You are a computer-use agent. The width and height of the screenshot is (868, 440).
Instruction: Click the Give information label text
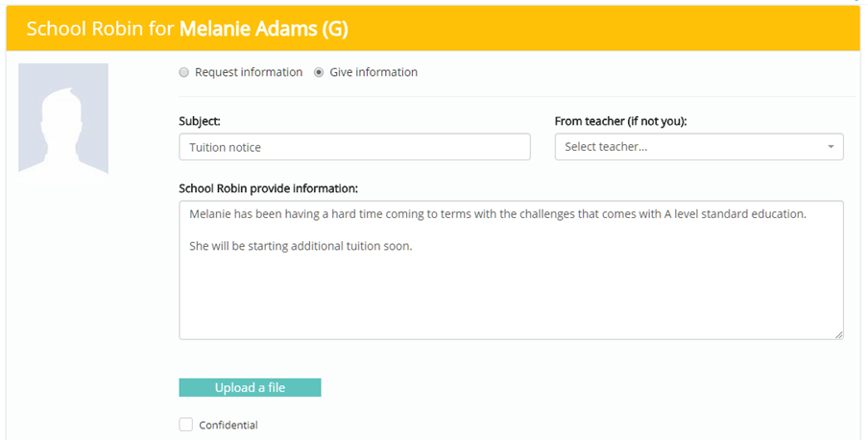(x=374, y=72)
